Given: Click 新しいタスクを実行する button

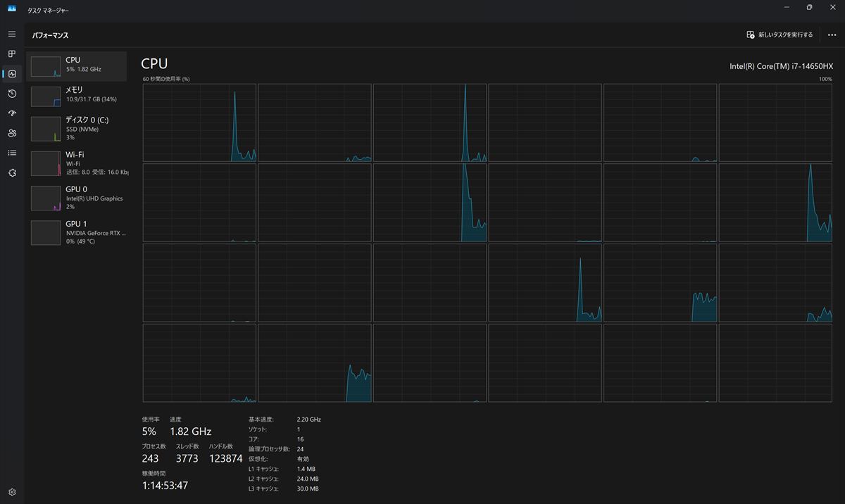Looking at the screenshot, I should pyautogui.click(x=780, y=34).
